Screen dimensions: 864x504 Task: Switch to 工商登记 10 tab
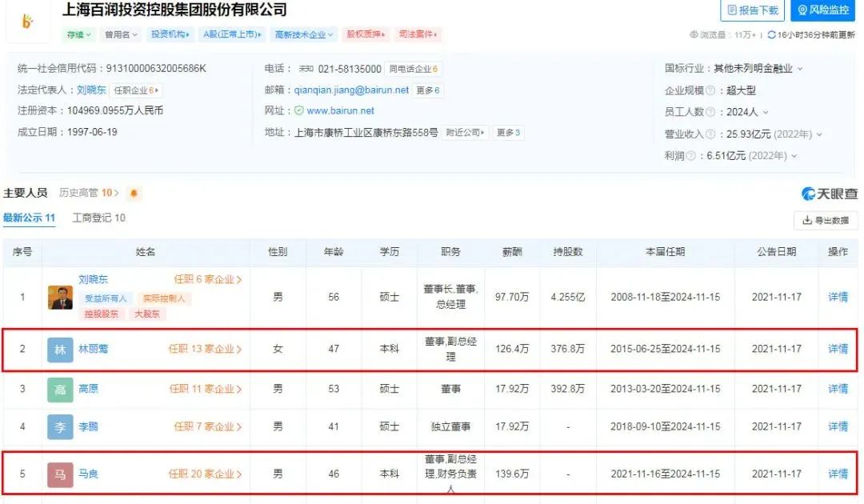click(99, 218)
